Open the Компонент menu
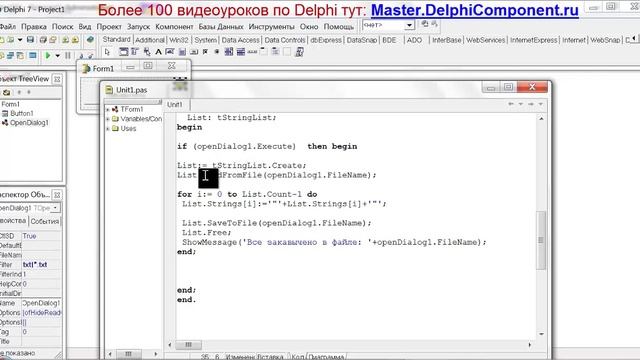 (x=174, y=27)
